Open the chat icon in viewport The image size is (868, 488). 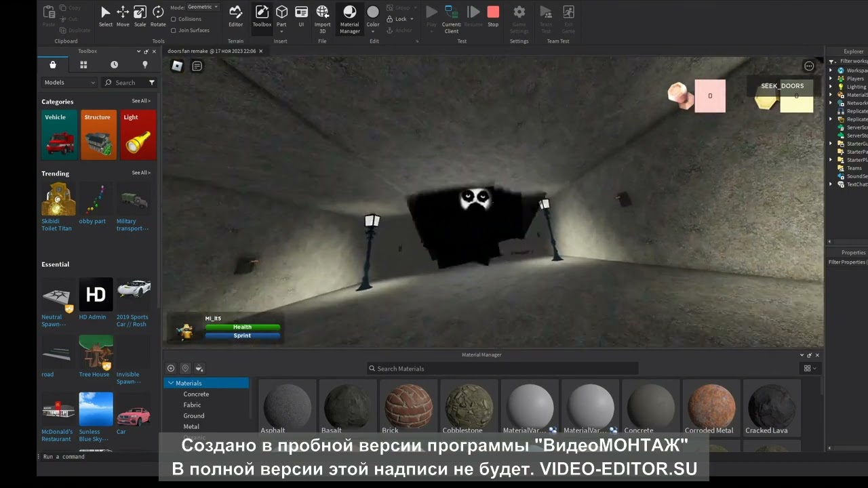tap(197, 66)
